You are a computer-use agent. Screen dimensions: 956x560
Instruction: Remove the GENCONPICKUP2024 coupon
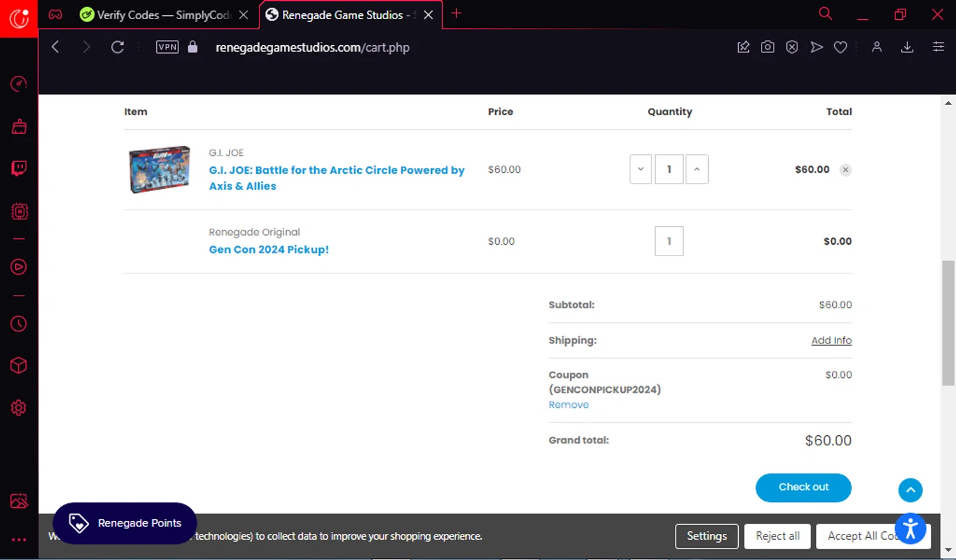[569, 405]
